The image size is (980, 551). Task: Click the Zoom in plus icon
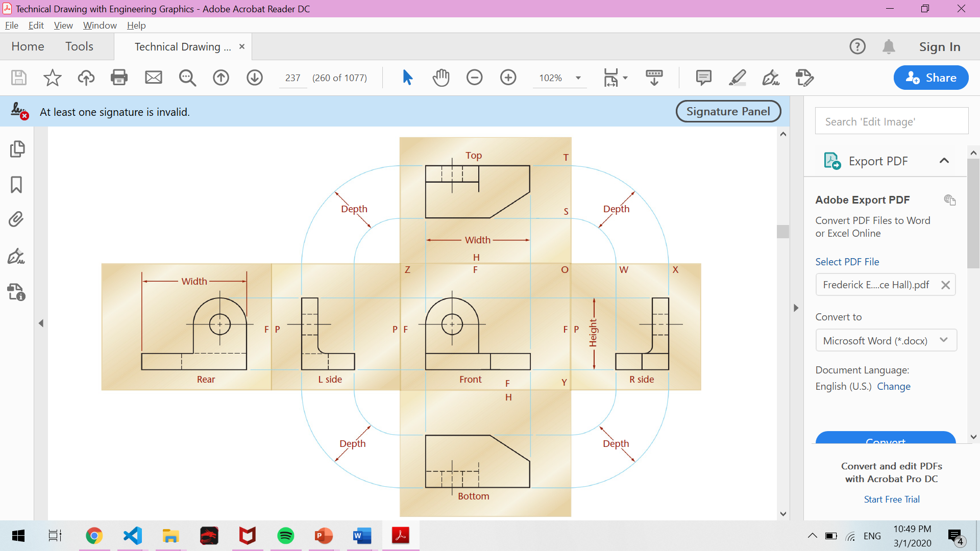click(x=508, y=78)
